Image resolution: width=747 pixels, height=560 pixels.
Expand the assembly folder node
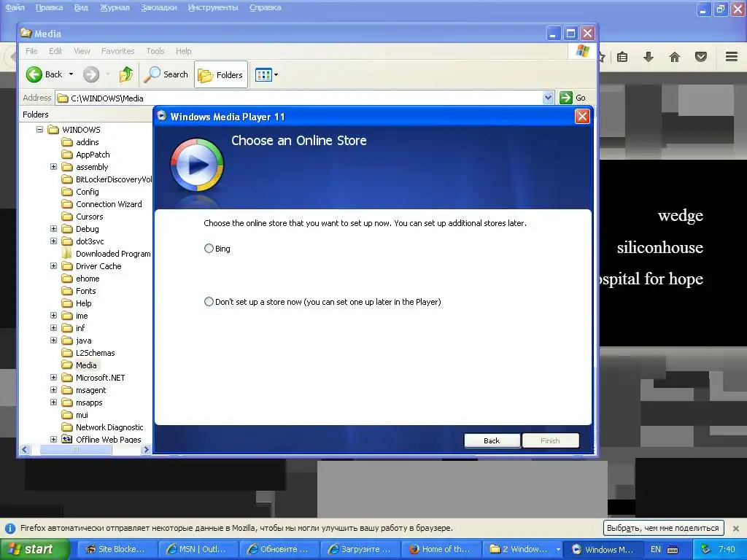tap(53, 167)
